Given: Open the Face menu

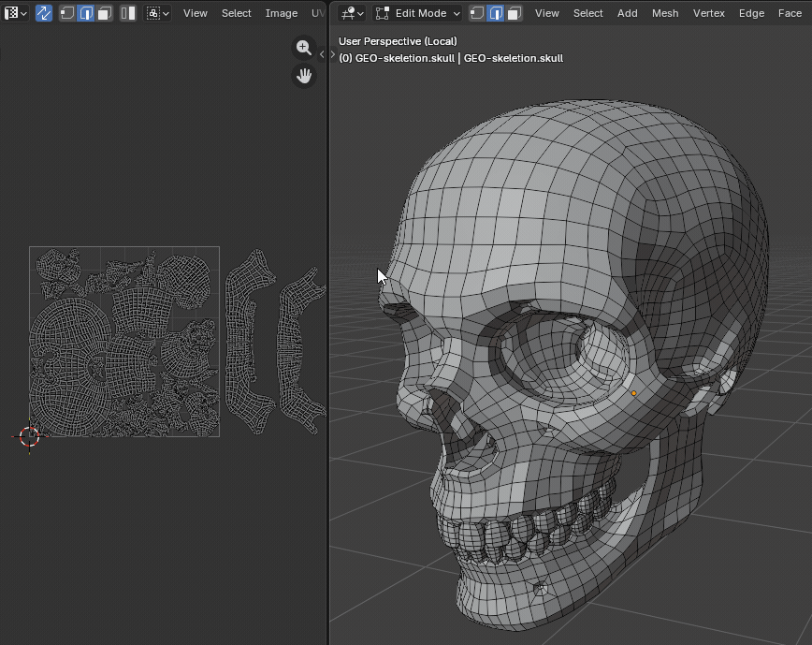Looking at the screenshot, I should pos(790,13).
